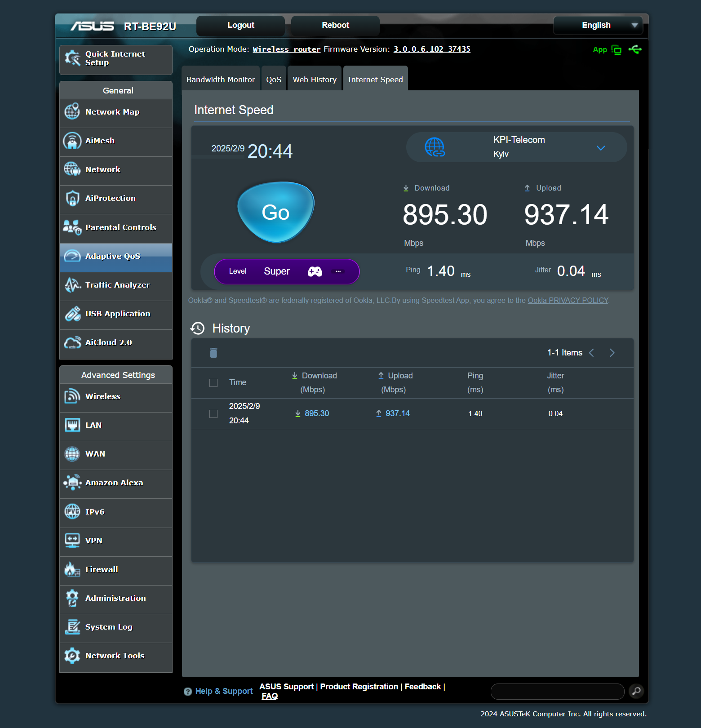Click the Logout button
Viewport: 701px width, 728px height.
click(241, 25)
